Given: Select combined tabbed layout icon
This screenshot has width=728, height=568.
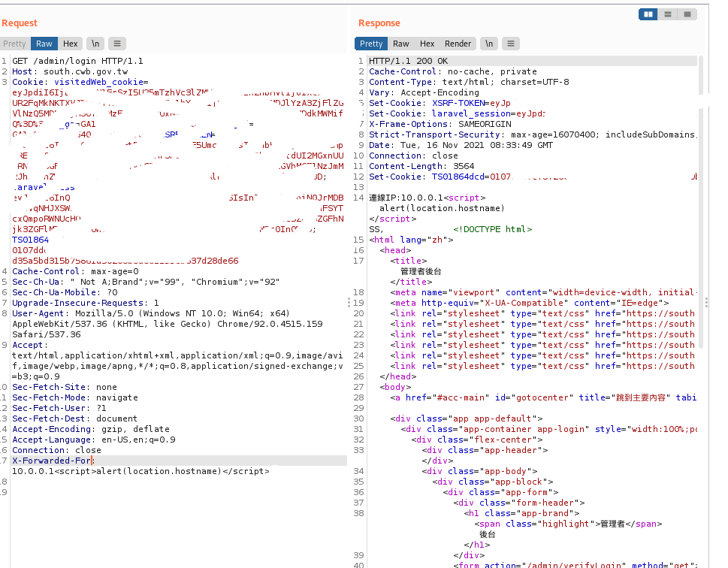Looking at the screenshot, I should pyautogui.click(x=687, y=14).
